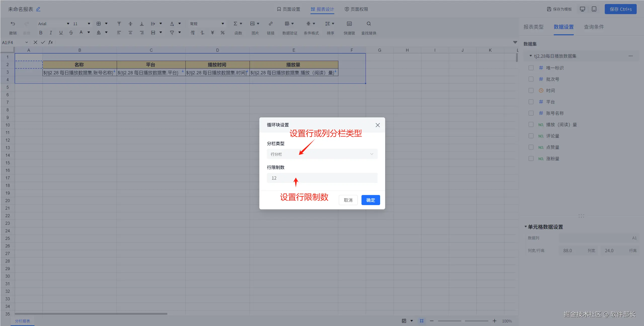Click the strikethrough formatting icon
The height and width of the screenshot is (326, 644).
(71, 32)
